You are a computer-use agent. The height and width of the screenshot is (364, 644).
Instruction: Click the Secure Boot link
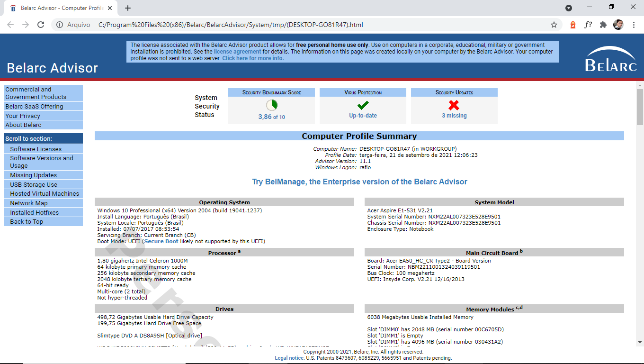(x=161, y=241)
